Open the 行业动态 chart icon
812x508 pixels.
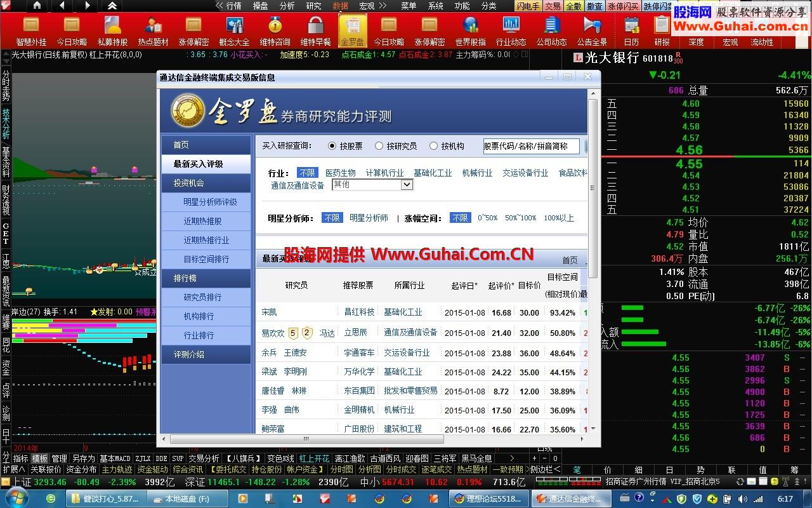pyautogui.click(x=511, y=30)
